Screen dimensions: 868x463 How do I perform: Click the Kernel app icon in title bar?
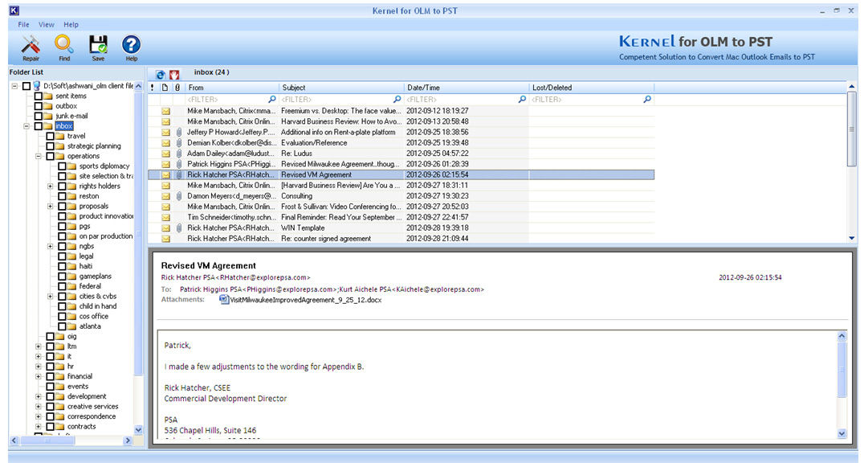point(14,10)
